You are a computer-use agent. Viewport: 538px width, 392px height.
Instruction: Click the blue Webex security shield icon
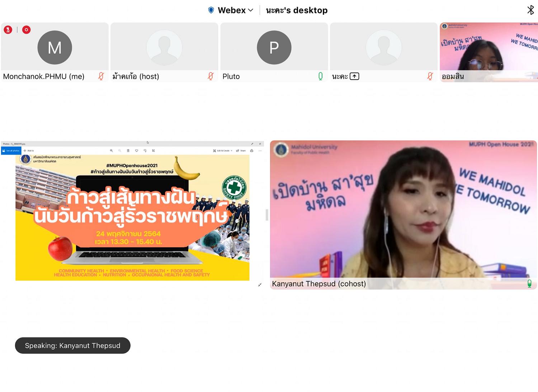[x=211, y=10]
